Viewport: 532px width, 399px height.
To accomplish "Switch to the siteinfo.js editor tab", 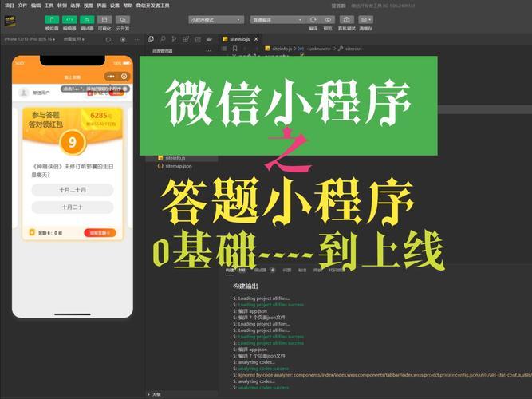I will click(238, 38).
